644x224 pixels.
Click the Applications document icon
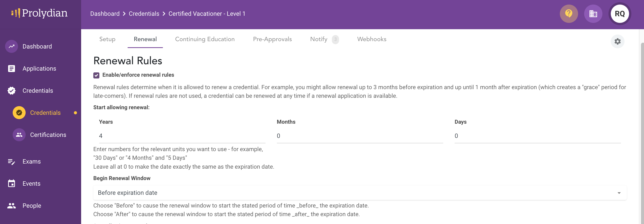(12, 69)
